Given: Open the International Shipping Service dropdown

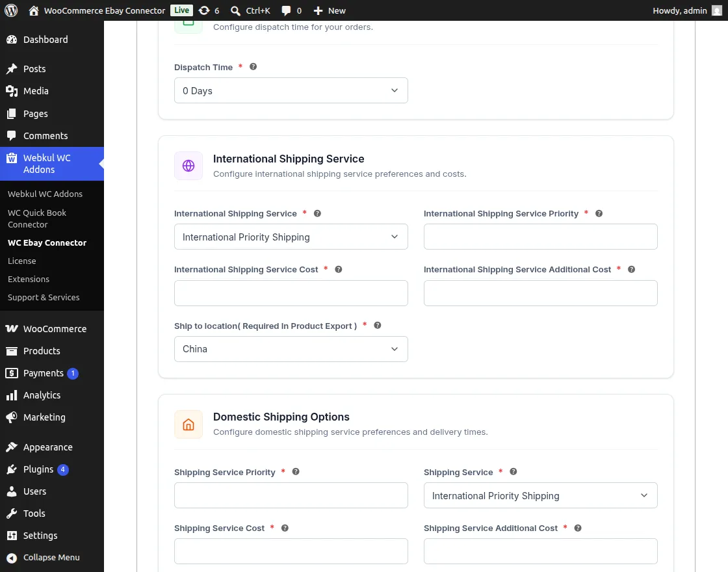Looking at the screenshot, I should [291, 237].
